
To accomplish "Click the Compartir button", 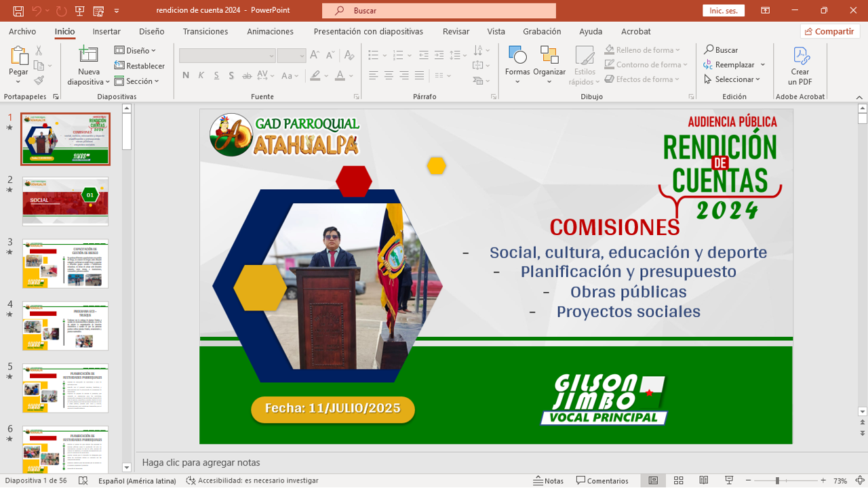I will pos(829,31).
